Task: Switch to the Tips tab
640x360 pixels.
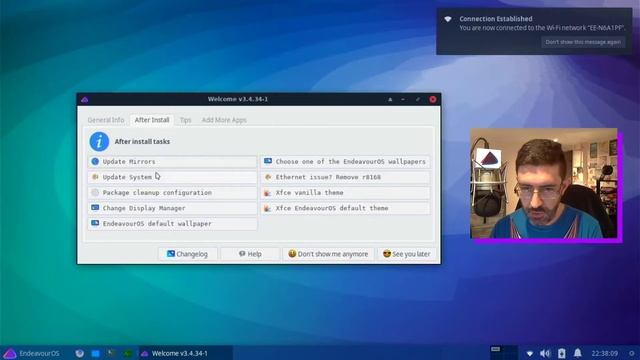Action: point(185,120)
